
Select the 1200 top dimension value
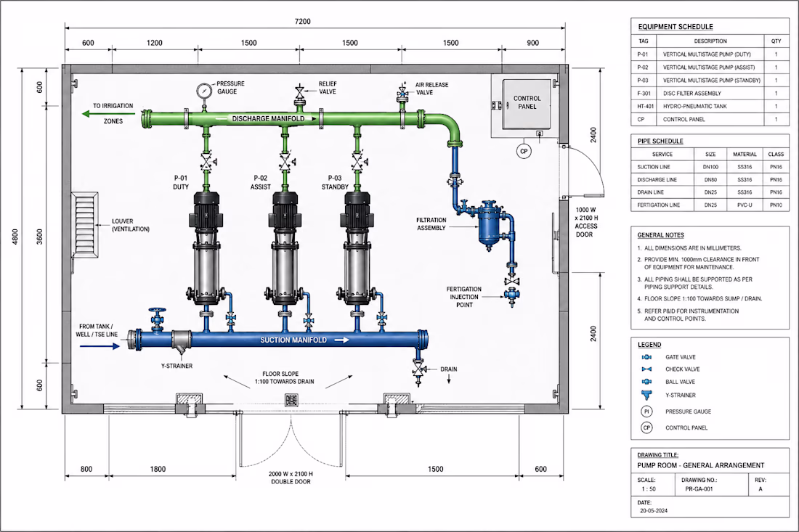coord(155,43)
